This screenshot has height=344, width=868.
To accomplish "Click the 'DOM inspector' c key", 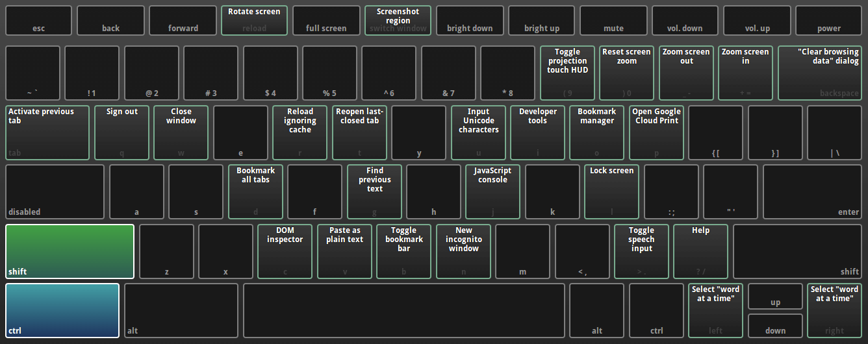I will coord(285,251).
